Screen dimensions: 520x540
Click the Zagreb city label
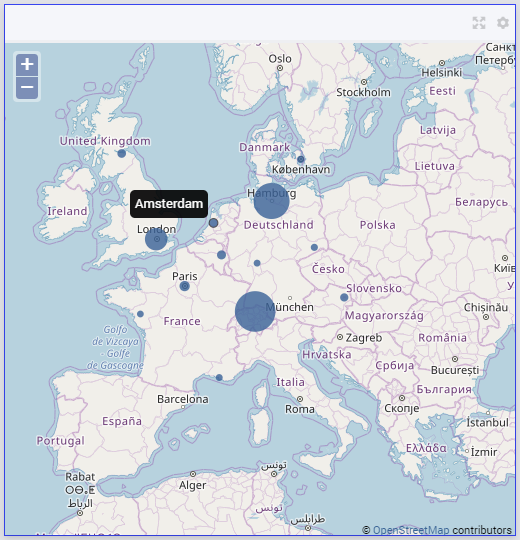tap(364, 338)
